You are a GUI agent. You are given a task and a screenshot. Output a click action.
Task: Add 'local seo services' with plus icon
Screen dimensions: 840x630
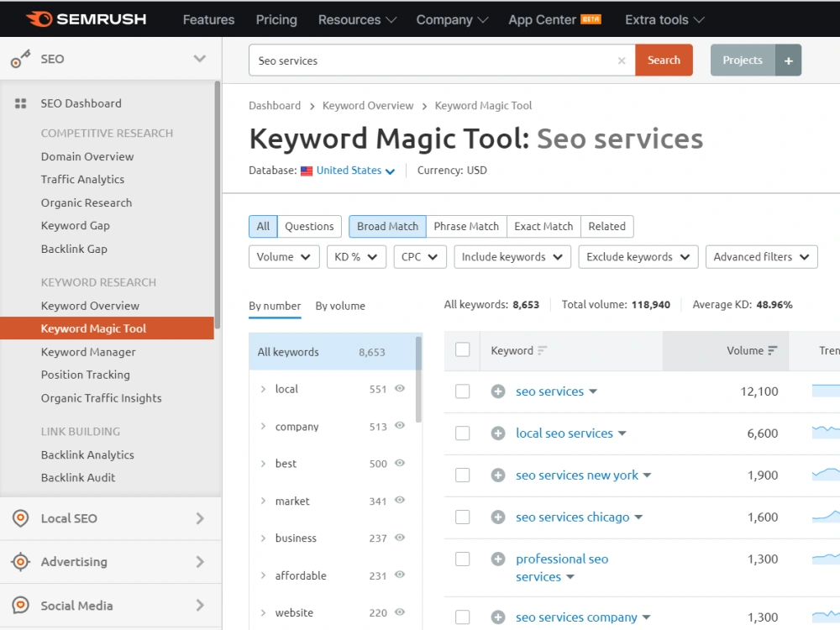pos(497,433)
